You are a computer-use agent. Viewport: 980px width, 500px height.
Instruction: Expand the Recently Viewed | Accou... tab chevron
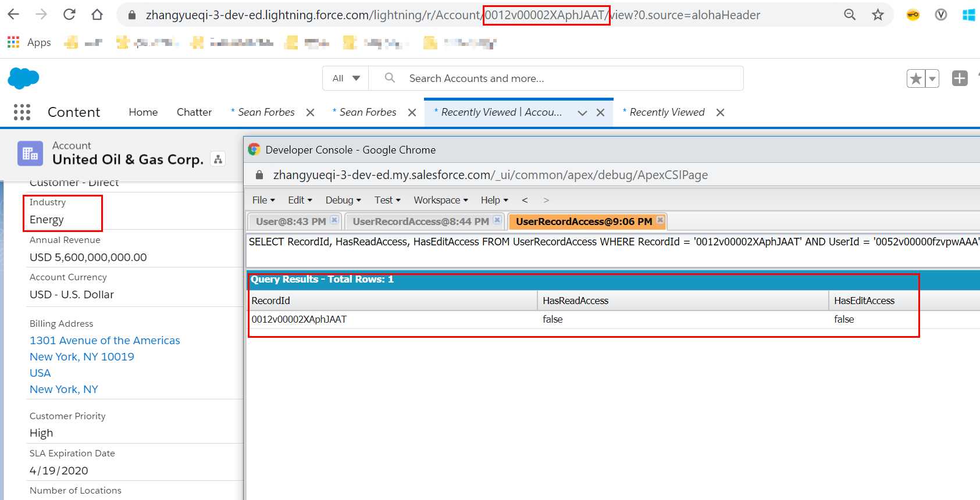[x=582, y=113]
